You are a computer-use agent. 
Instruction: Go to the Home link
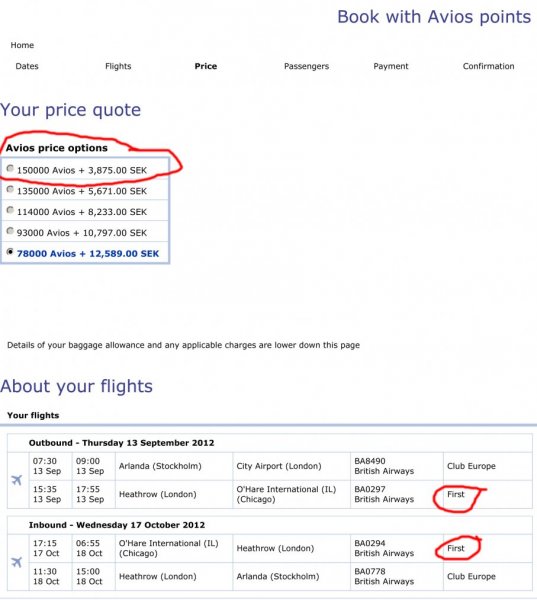pyautogui.click(x=22, y=45)
